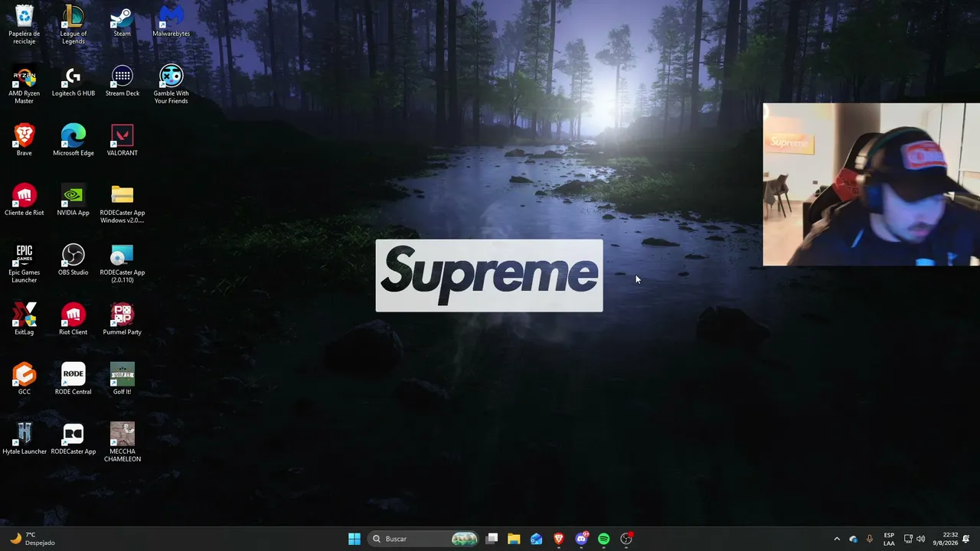Select the Hytale Launcher shortcut
980x551 pixels.
tap(24, 439)
